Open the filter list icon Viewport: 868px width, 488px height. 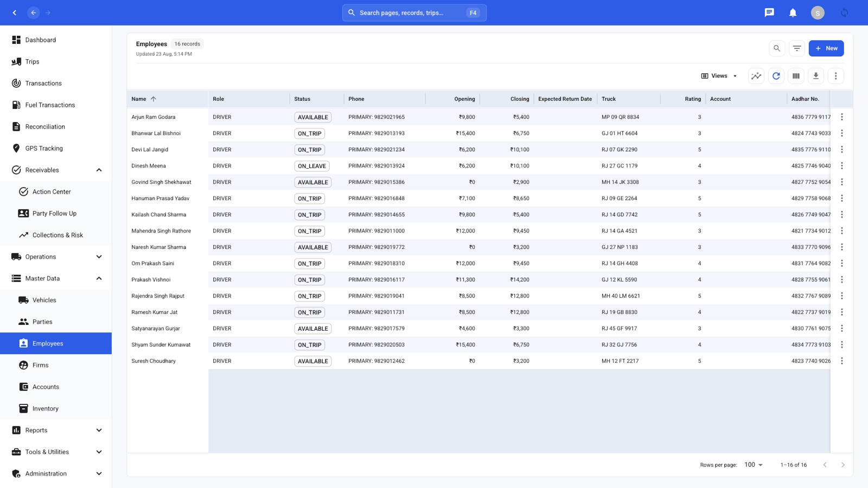(x=796, y=48)
